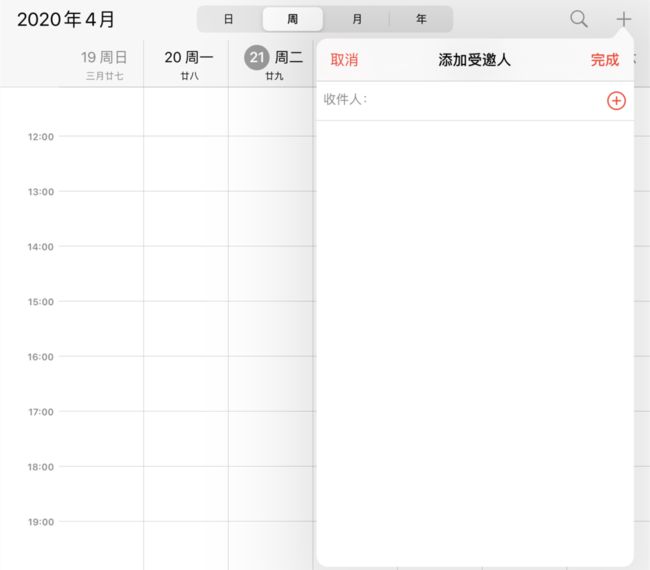
Task: Switch to the 日 day view tab
Action: (x=228, y=19)
